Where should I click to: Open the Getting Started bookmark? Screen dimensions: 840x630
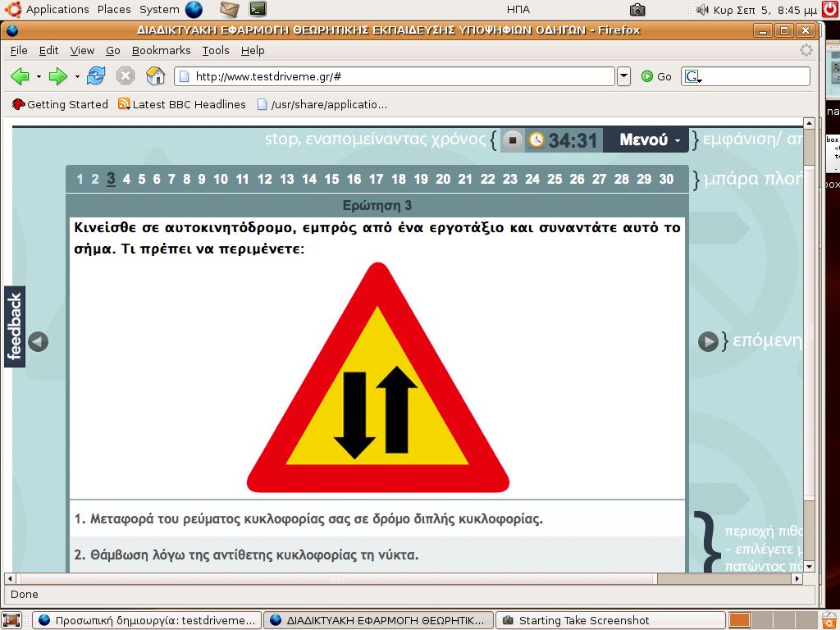pos(60,104)
